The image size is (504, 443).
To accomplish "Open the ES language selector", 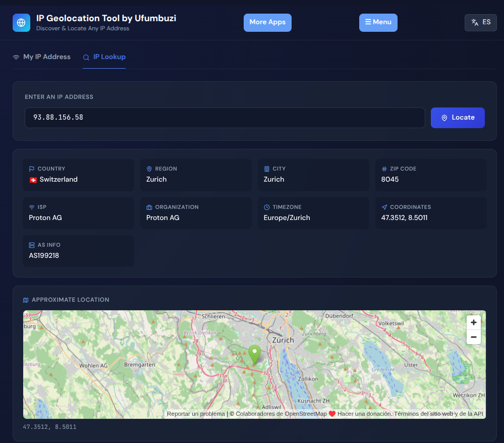I will click(x=480, y=22).
